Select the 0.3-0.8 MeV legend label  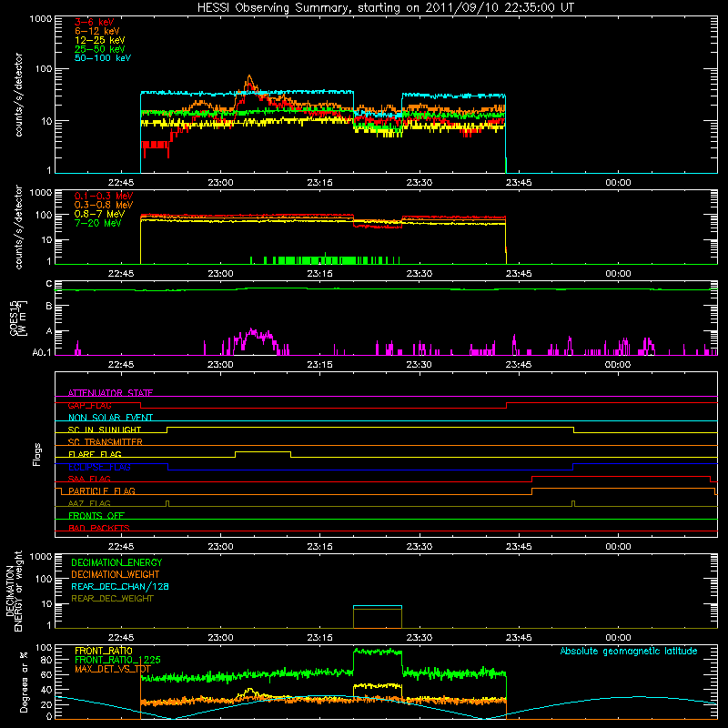click(104, 205)
